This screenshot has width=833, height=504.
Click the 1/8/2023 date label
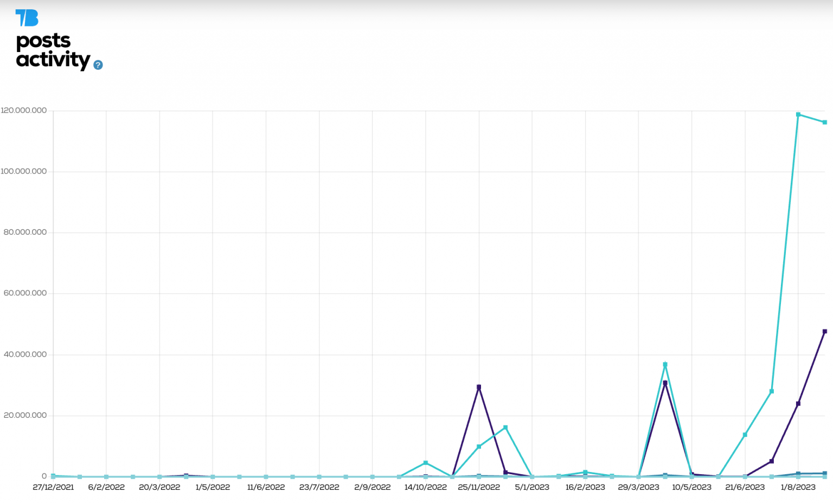[798, 487]
